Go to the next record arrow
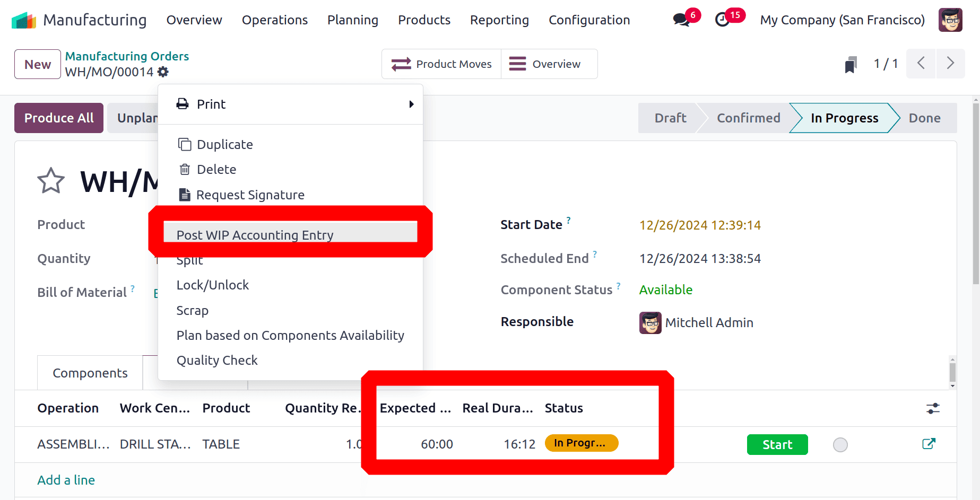This screenshot has width=980, height=500. (950, 64)
